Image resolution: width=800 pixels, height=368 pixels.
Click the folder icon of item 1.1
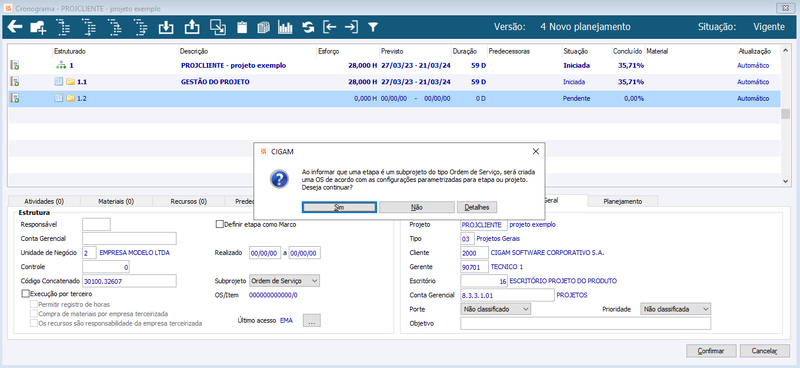(70, 82)
